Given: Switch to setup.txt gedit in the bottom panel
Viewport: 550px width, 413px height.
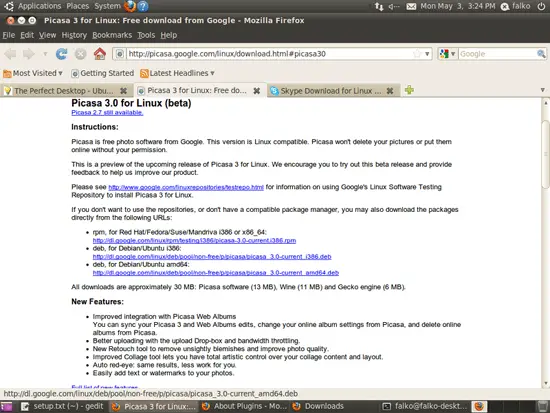Looking at the screenshot, I should [62, 406].
